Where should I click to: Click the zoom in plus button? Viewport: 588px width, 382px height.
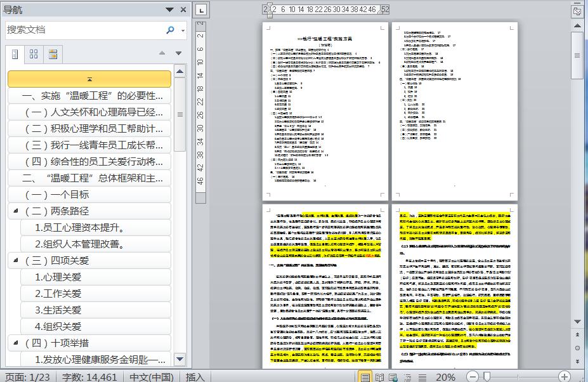pyautogui.click(x=565, y=376)
